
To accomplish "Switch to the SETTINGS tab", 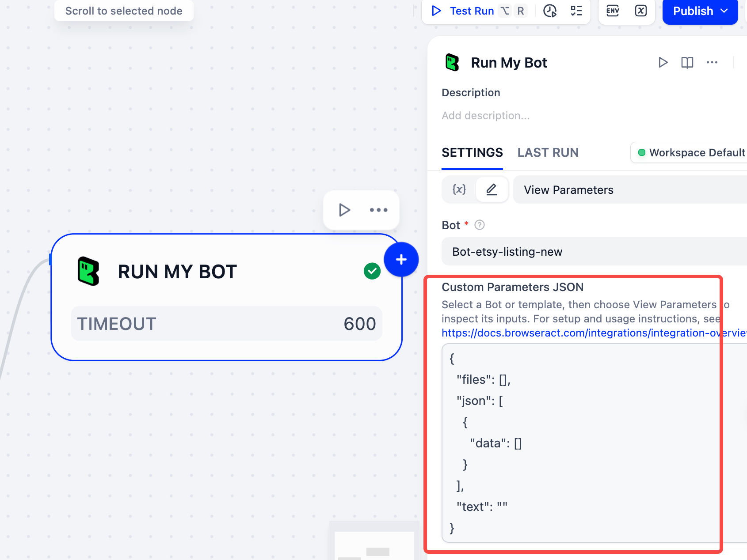I will [472, 153].
